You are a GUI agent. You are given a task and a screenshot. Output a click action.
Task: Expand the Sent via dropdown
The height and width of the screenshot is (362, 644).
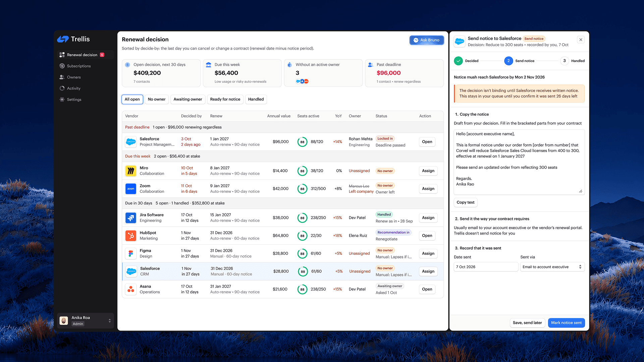pos(552,267)
